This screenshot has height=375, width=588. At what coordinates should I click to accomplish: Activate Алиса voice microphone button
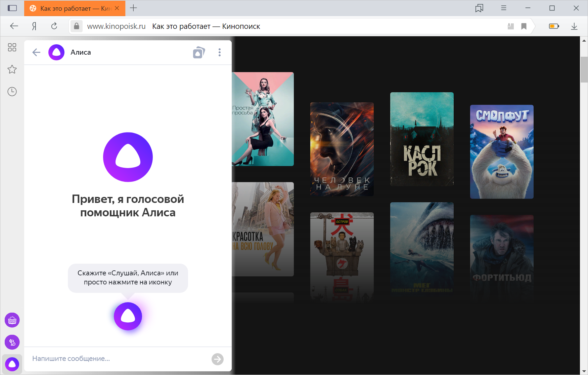click(128, 316)
